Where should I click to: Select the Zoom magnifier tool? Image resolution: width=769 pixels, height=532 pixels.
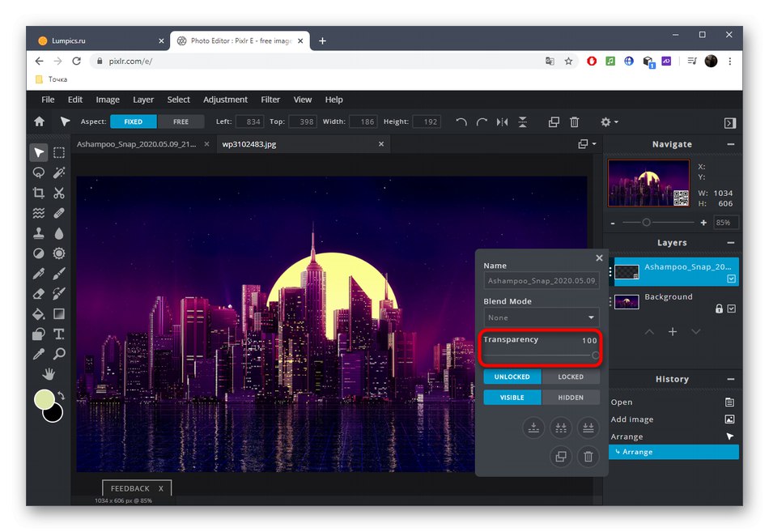(59, 354)
